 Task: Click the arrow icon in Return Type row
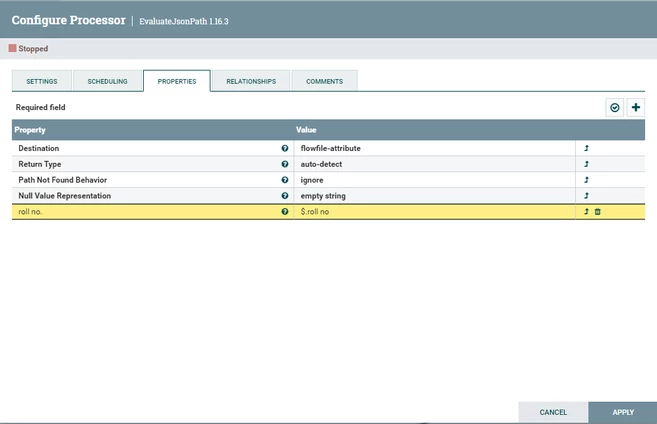tap(587, 164)
